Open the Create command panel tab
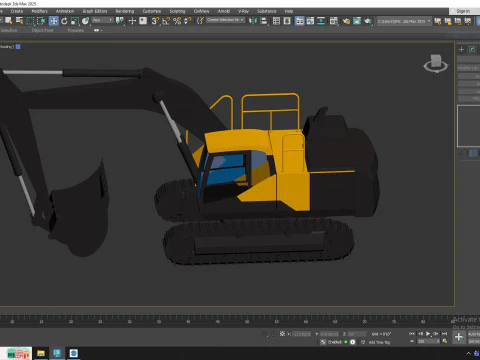The image size is (480, 360). click(x=461, y=49)
